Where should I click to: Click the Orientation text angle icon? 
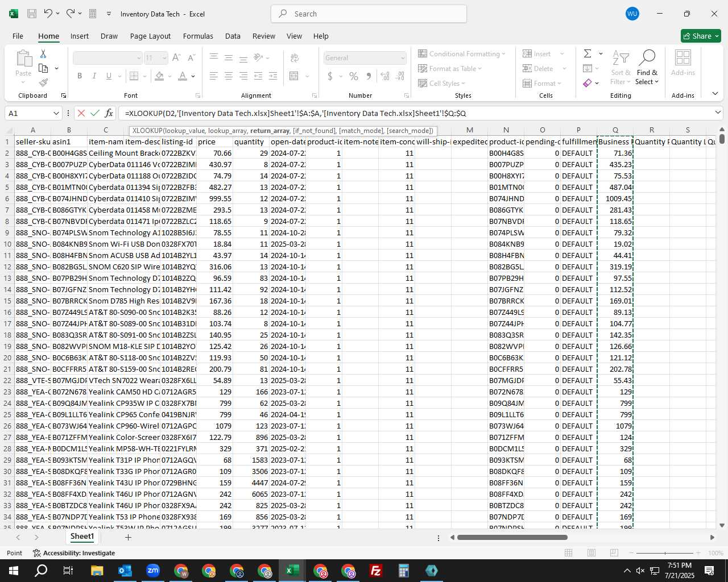[259, 58]
